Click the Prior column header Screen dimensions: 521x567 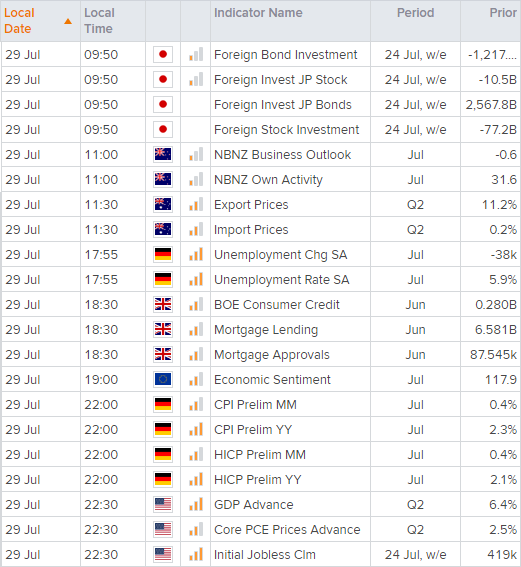coord(503,13)
